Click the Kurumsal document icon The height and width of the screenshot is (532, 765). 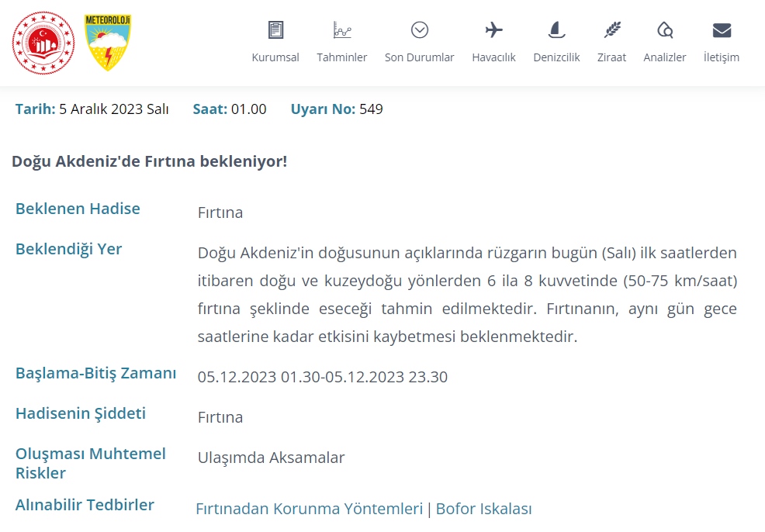pyautogui.click(x=275, y=30)
